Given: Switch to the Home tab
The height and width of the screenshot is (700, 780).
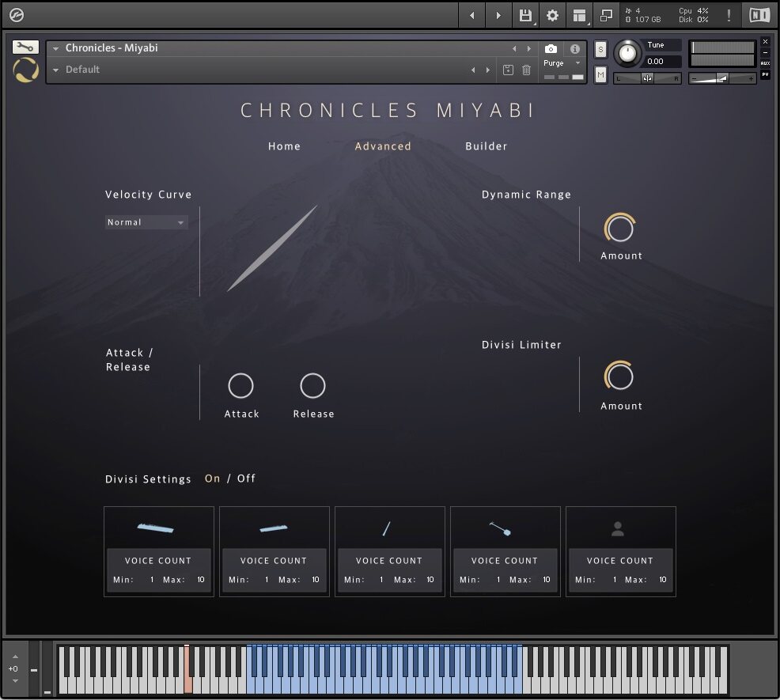Looking at the screenshot, I should 284,146.
